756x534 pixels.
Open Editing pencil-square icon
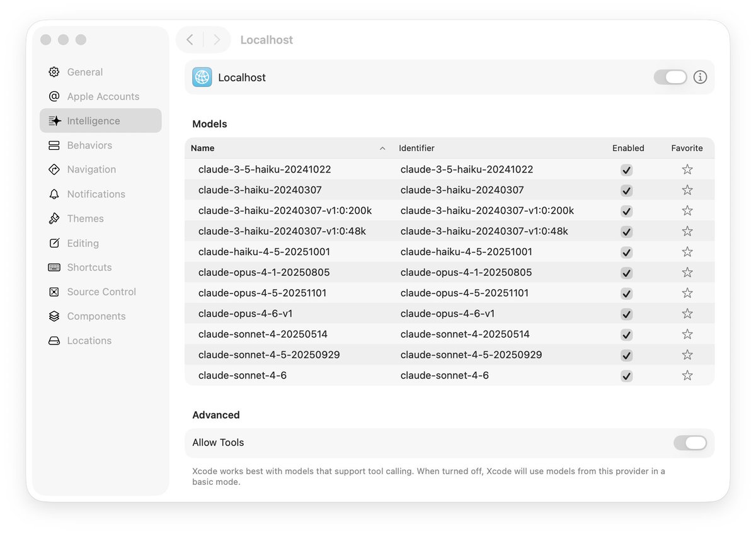tap(54, 243)
